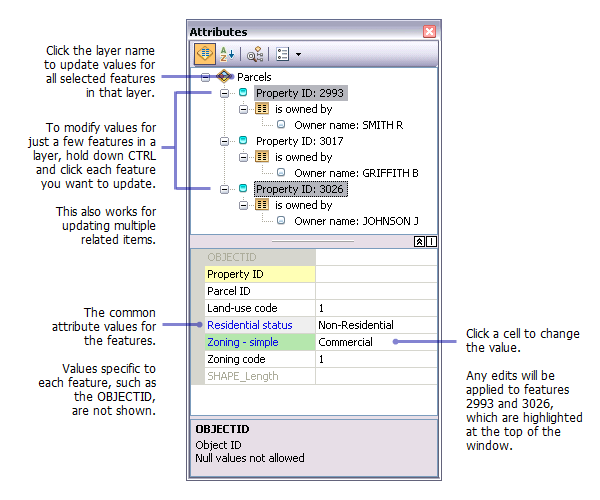The height and width of the screenshot is (500, 600).
Task: Click the Commercial value cell
Action: coord(377,342)
